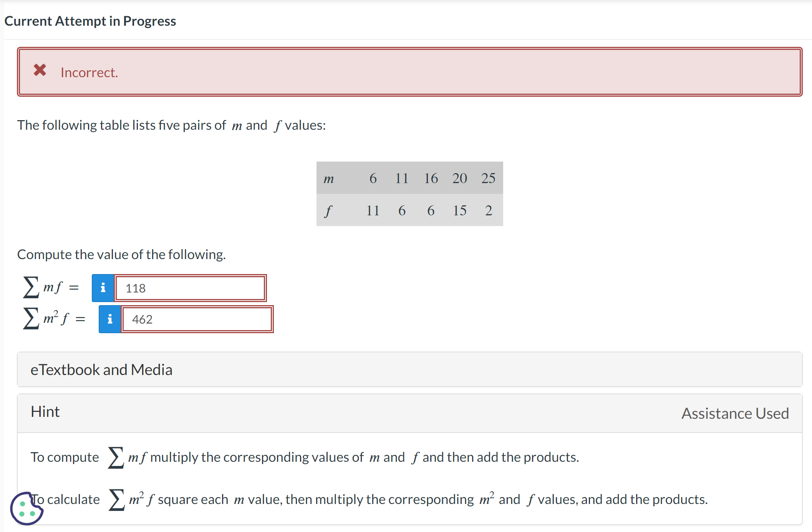This screenshot has height=532, width=812.
Task: Expand the Current Attempt in Progress section
Action: (x=91, y=21)
